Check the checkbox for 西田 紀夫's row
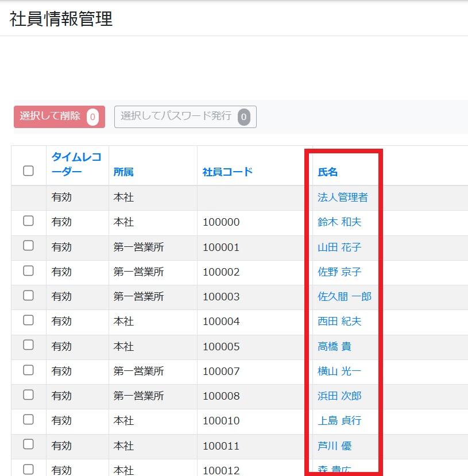Image resolution: width=468 pixels, height=476 pixels. click(28, 322)
